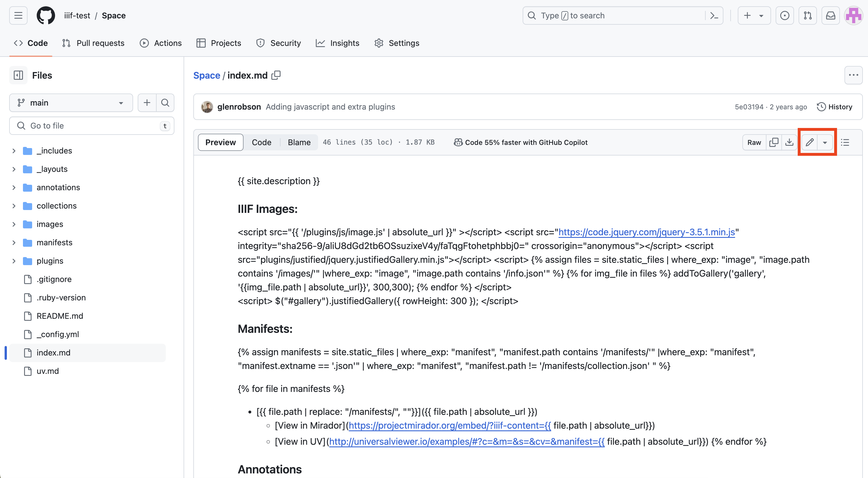This screenshot has height=478, width=868.
Task: Open the more file actions ellipsis
Action: pos(853,75)
